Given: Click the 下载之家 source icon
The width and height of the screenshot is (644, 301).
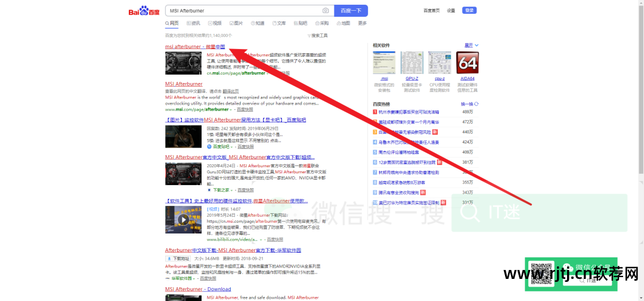Looking at the screenshot, I should point(209,191).
